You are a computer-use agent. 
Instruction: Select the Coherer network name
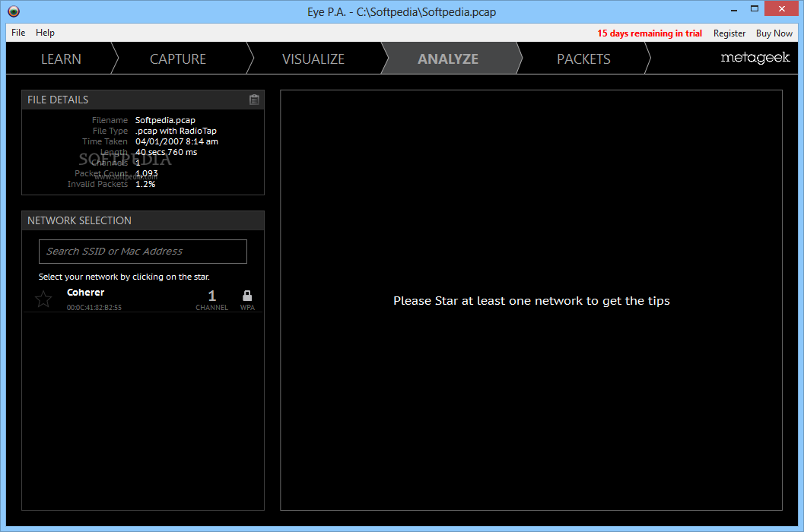coord(86,292)
